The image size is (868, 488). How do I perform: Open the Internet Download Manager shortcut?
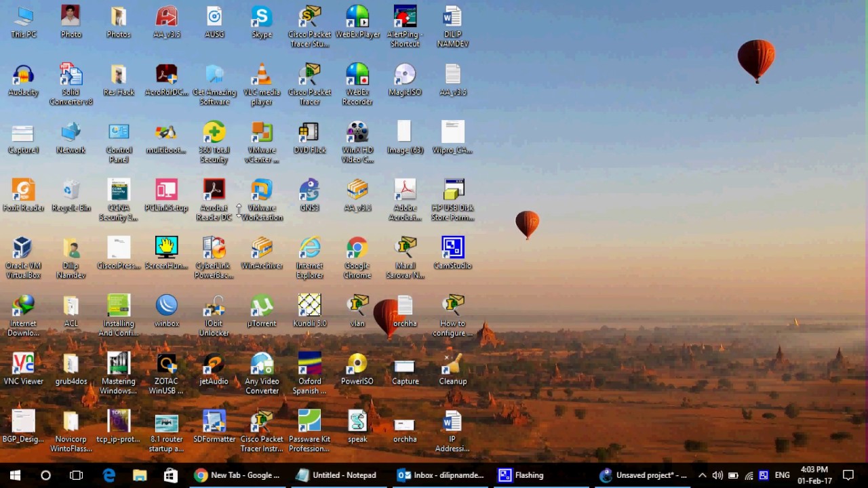coord(24,316)
